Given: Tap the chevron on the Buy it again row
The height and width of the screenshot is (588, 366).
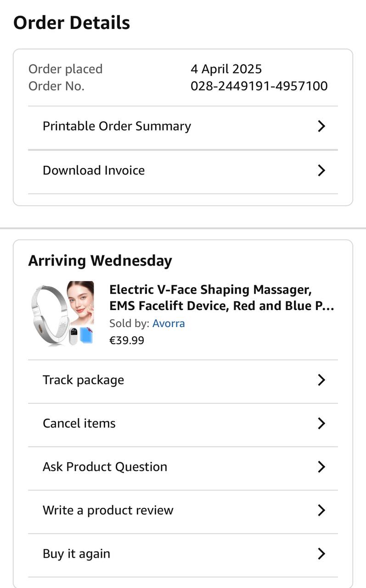Looking at the screenshot, I should 321,554.
